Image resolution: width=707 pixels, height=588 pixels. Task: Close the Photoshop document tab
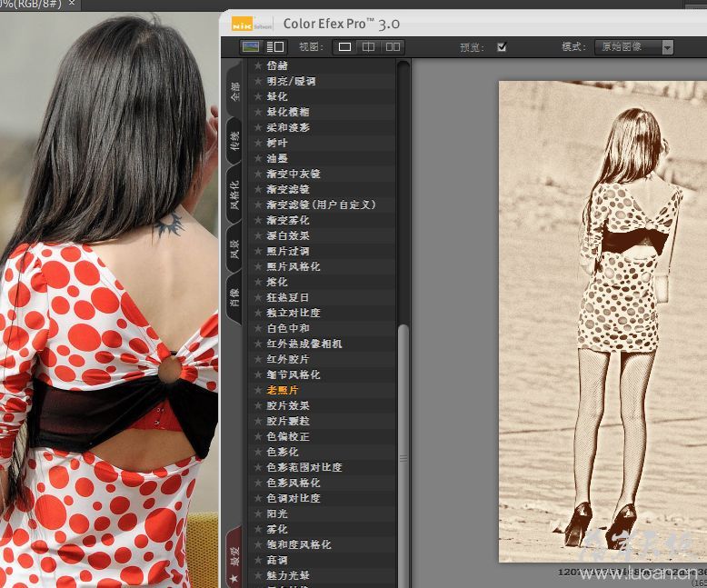coord(72,3)
